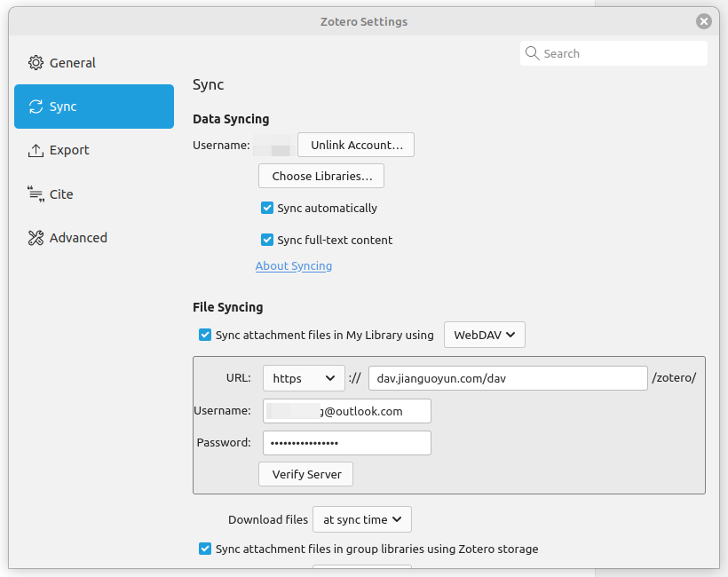
Task: Open the 'at sync time' download dropdown
Action: 362,519
